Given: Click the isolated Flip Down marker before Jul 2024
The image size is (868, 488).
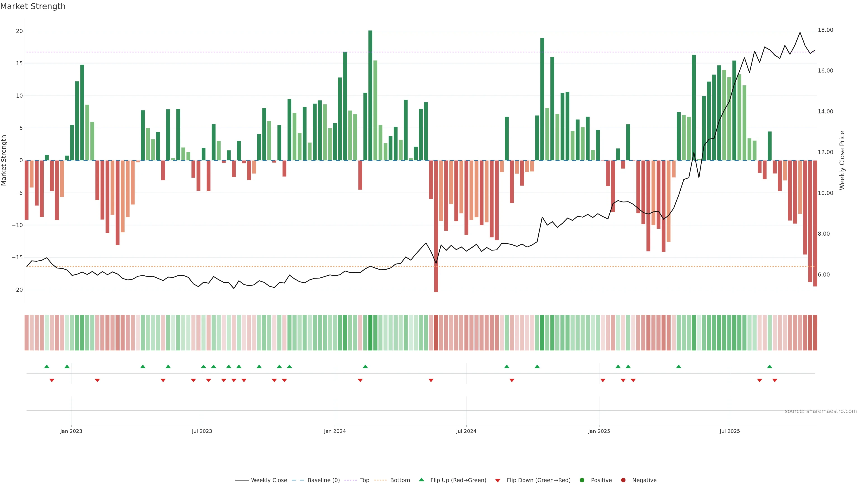Looking at the screenshot, I should pyautogui.click(x=431, y=380).
